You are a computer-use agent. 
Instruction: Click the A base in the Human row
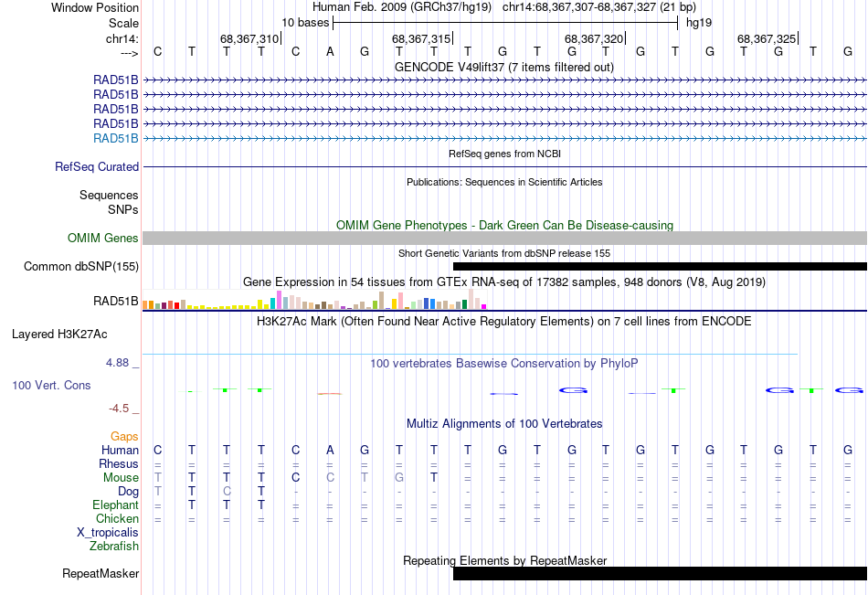click(330, 450)
